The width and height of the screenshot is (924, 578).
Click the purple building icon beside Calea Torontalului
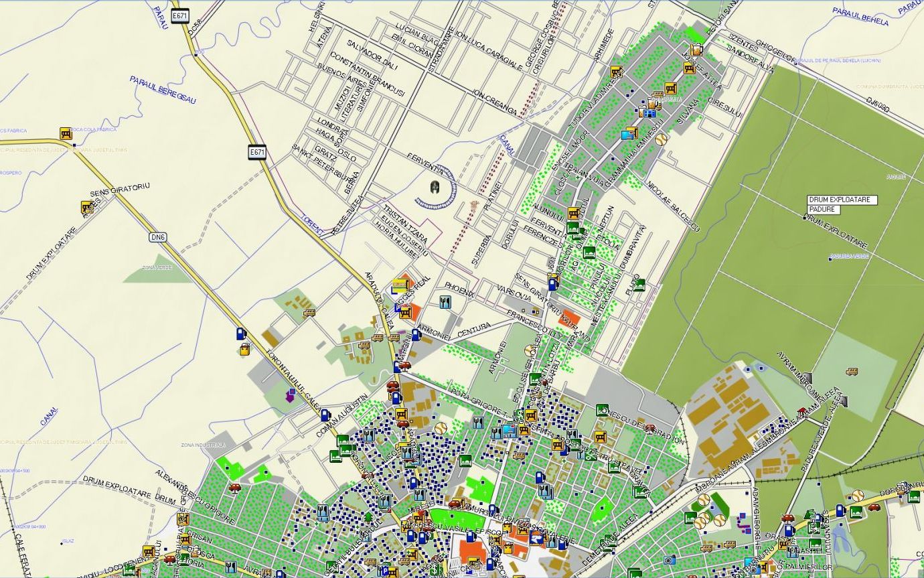click(291, 394)
